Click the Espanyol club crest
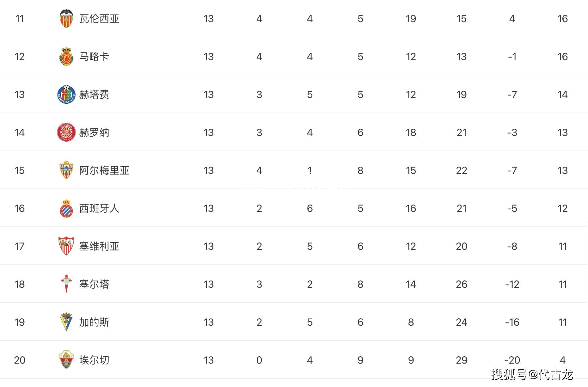Screen dimensions: 588x387 point(66,208)
